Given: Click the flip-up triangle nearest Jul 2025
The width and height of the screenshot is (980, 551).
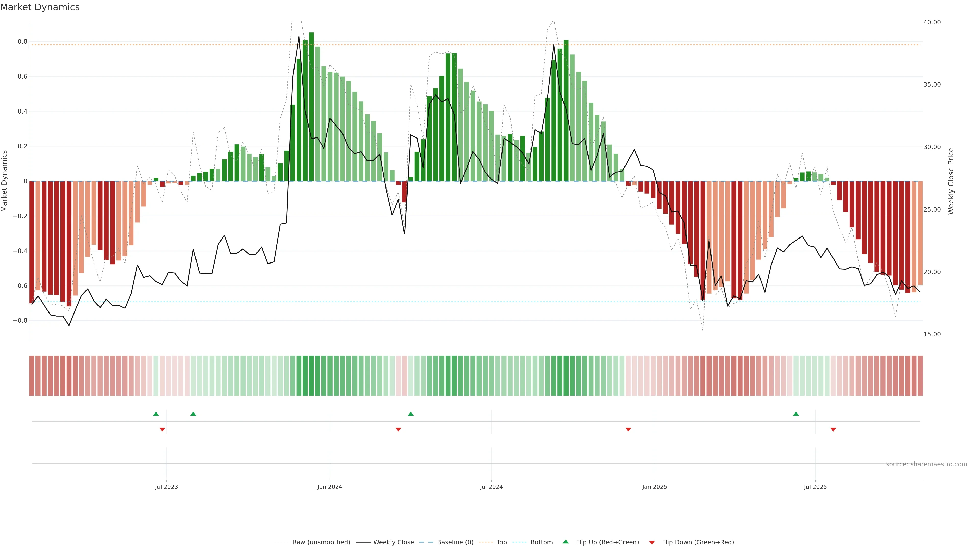Looking at the screenshot, I should coord(796,414).
